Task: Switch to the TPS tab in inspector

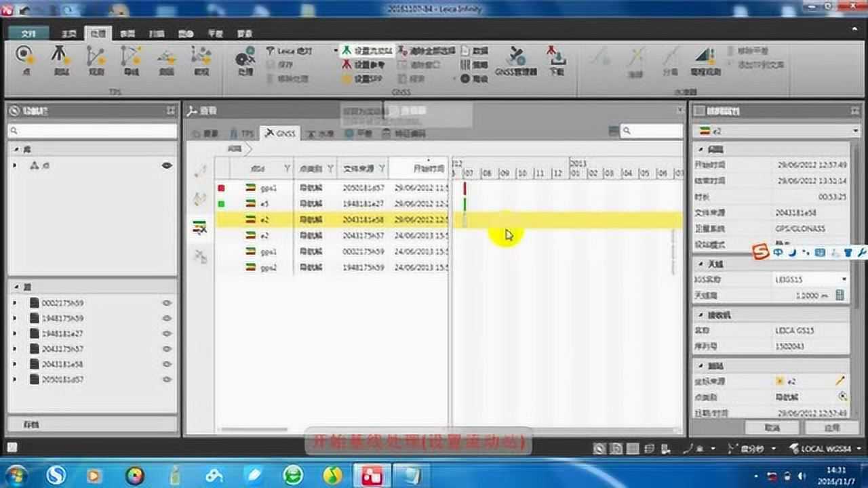Action: tap(242, 134)
